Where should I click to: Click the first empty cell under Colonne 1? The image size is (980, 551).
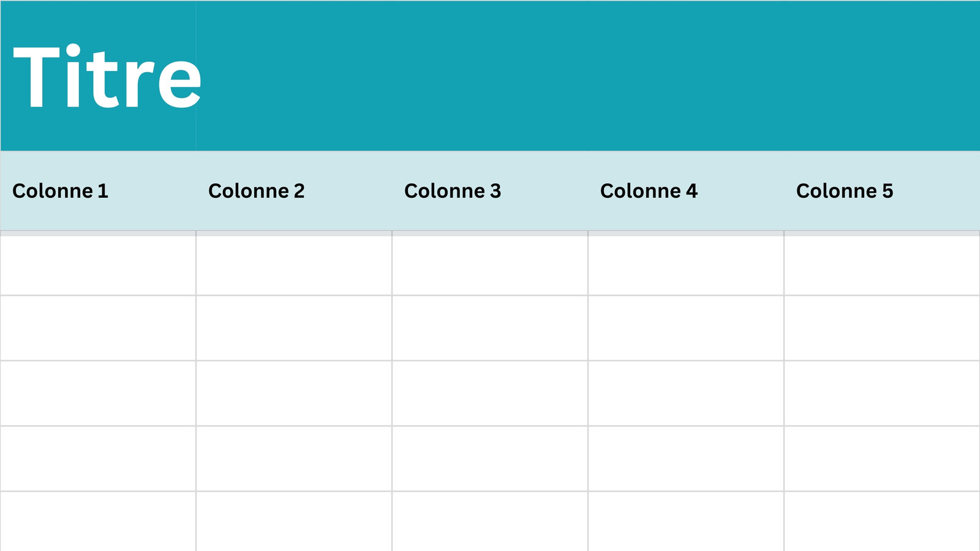[x=98, y=263]
